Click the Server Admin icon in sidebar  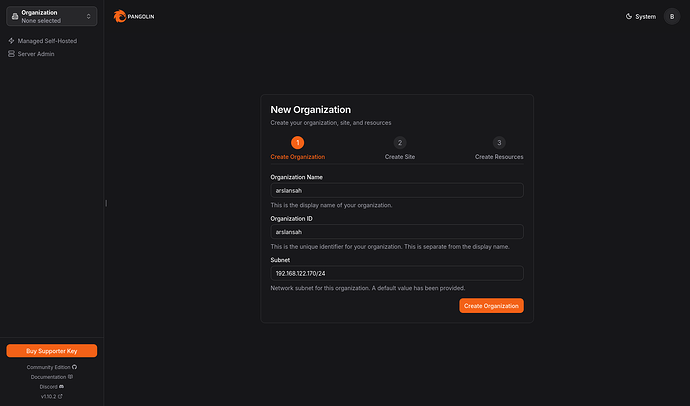click(11, 53)
